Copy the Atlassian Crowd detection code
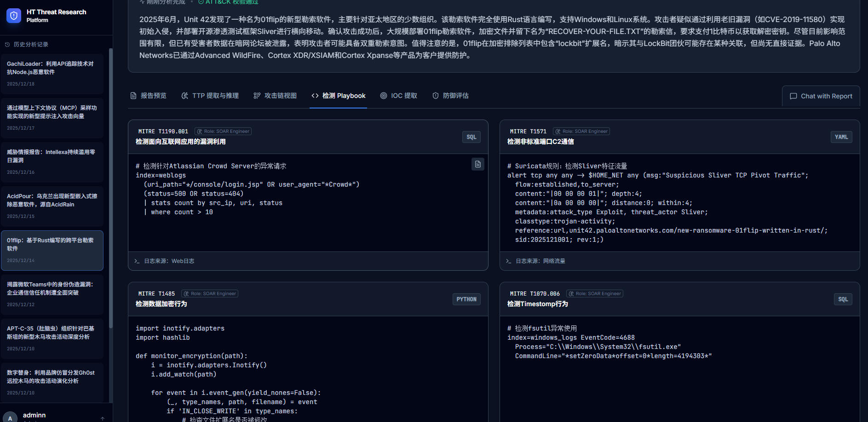868x422 pixels. click(x=477, y=164)
